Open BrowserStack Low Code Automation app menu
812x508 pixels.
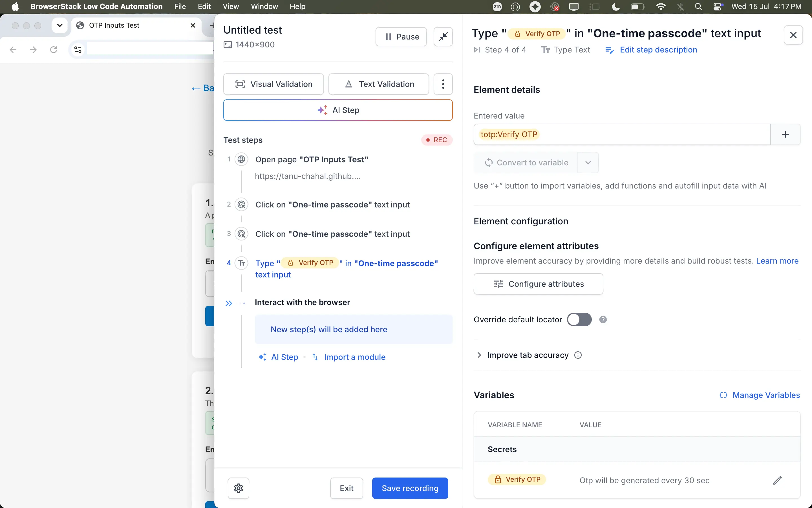(96, 6)
